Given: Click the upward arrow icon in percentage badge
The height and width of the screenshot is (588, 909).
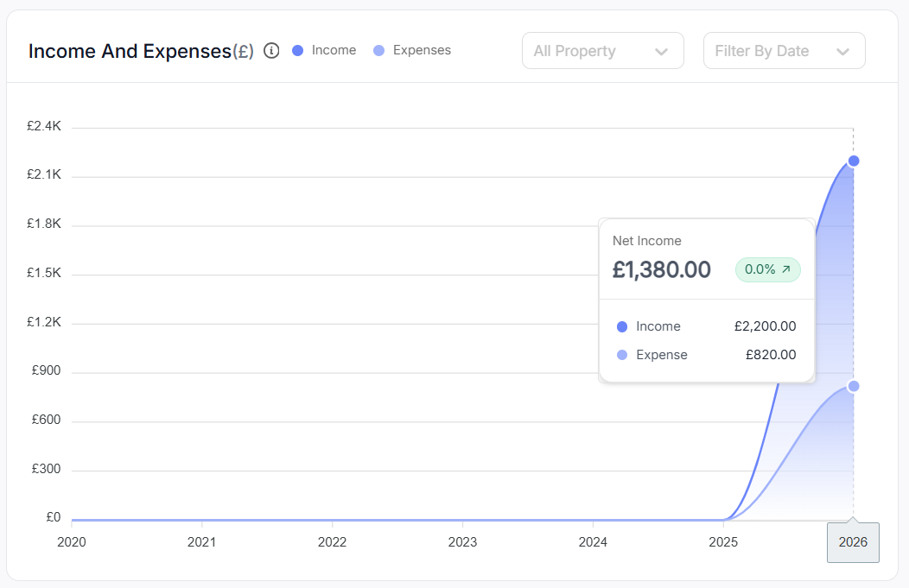Looking at the screenshot, I should [x=786, y=269].
